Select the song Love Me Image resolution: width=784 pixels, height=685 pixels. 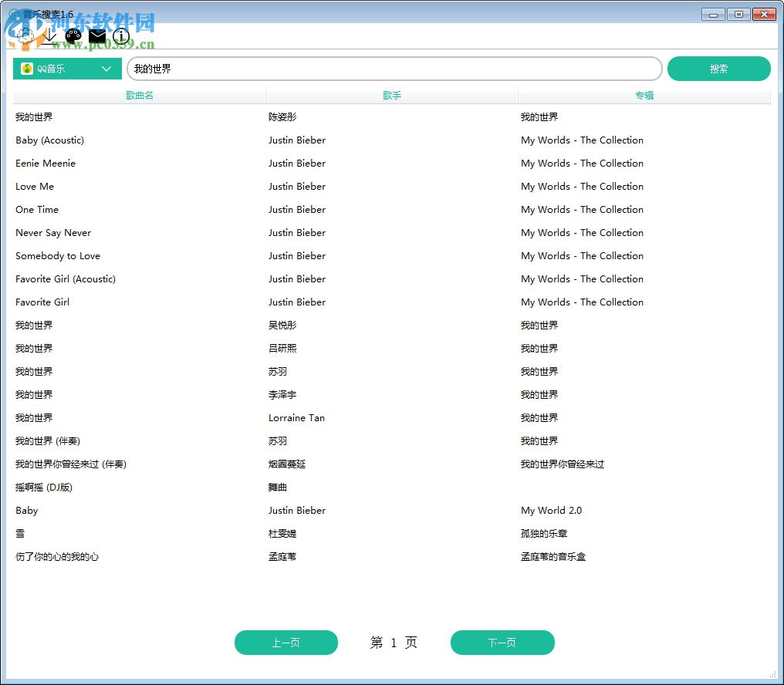click(35, 187)
